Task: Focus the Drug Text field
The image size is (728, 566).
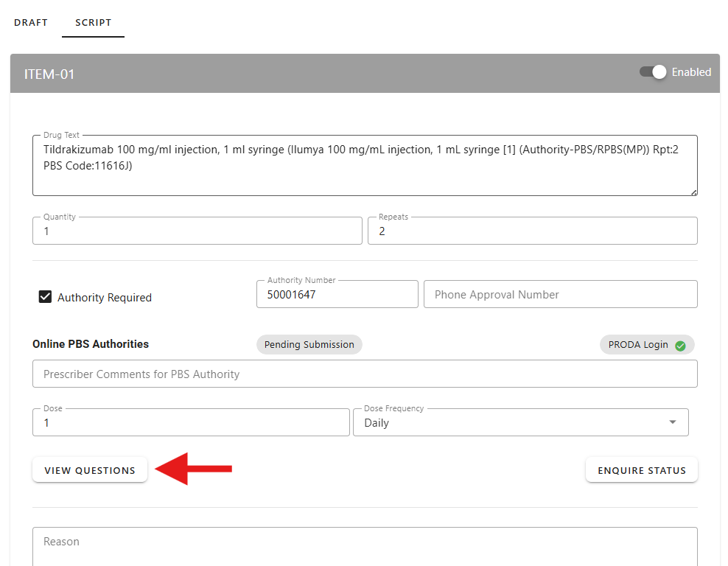Action: pyautogui.click(x=364, y=166)
